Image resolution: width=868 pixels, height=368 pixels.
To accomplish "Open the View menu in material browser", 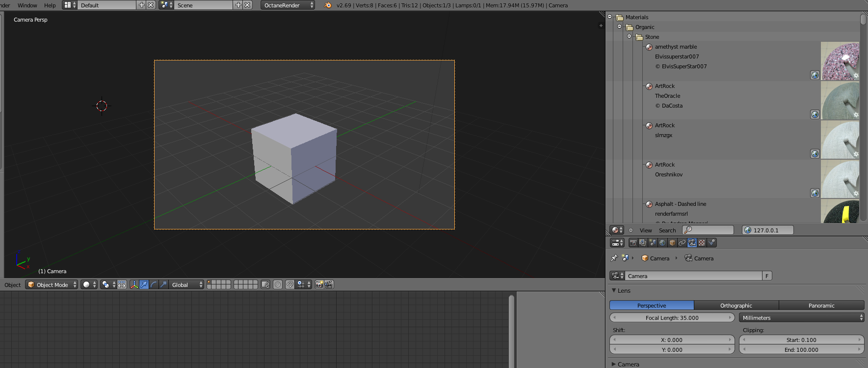I will [646, 230].
